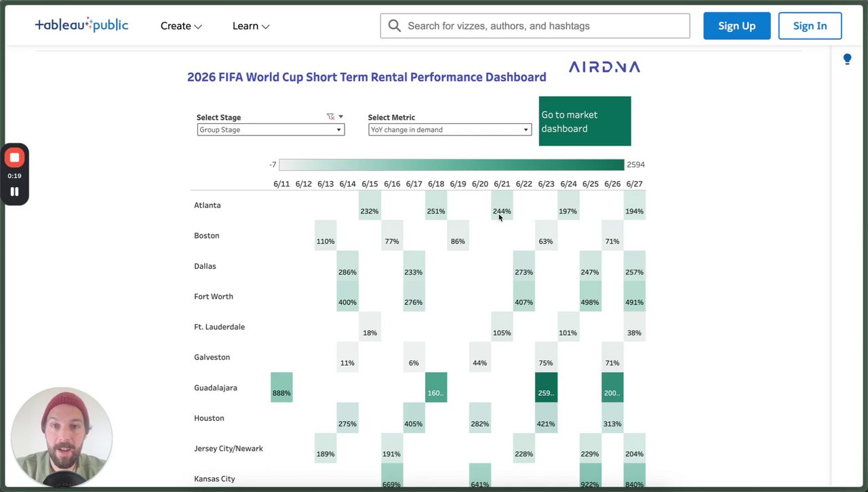
Task: Click the Tableau Public logo
Action: tap(81, 26)
